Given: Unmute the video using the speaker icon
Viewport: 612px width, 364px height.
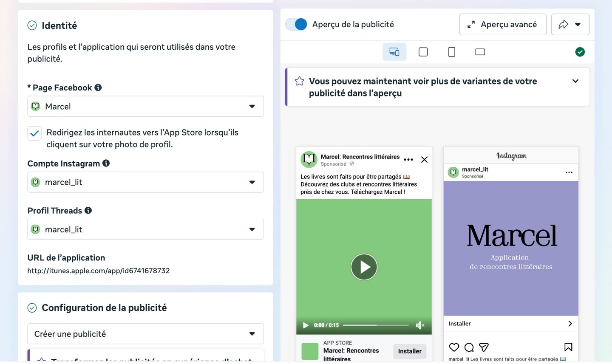Looking at the screenshot, I should (x=420, y=325).
